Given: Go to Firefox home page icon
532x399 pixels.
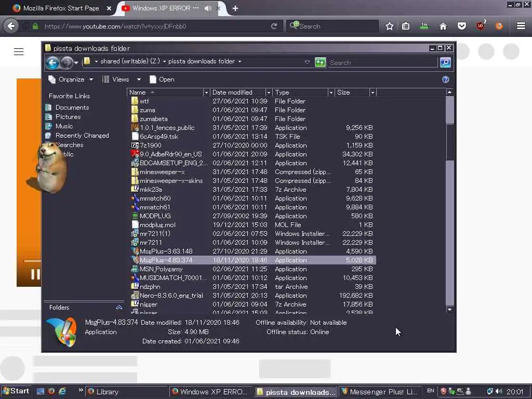Looking at the screenshot, I should tap(443, 26).
